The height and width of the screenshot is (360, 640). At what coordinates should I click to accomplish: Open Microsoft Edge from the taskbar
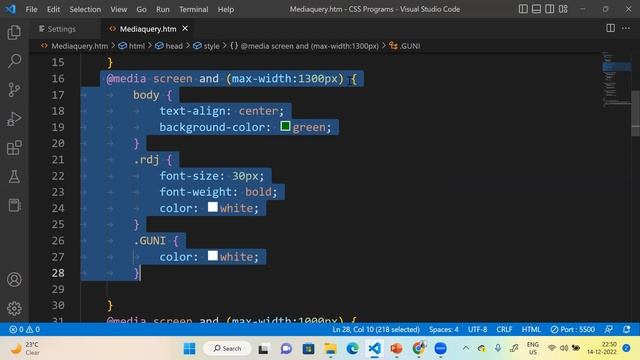tap(352, 349)
